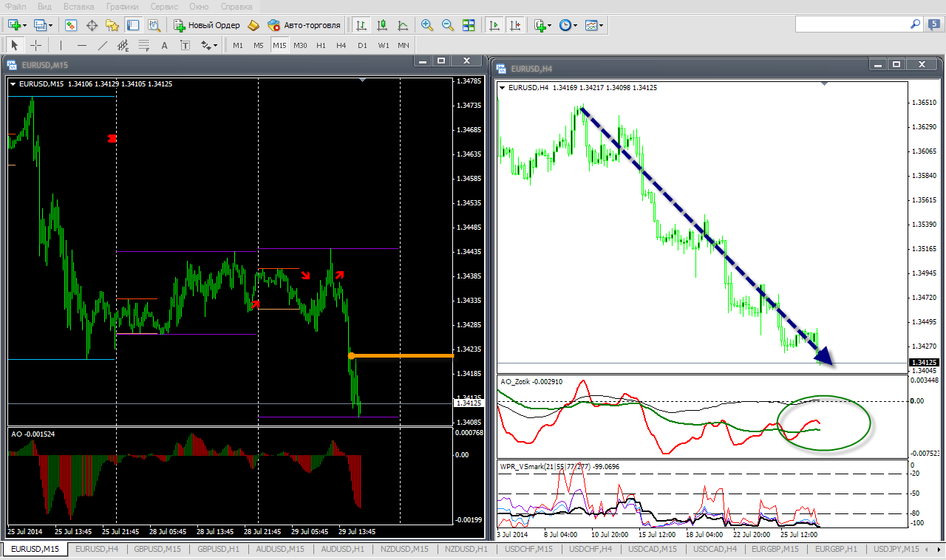Toggle the chart auto-scroll button
The image size is (946, 560).
point(495,25)
